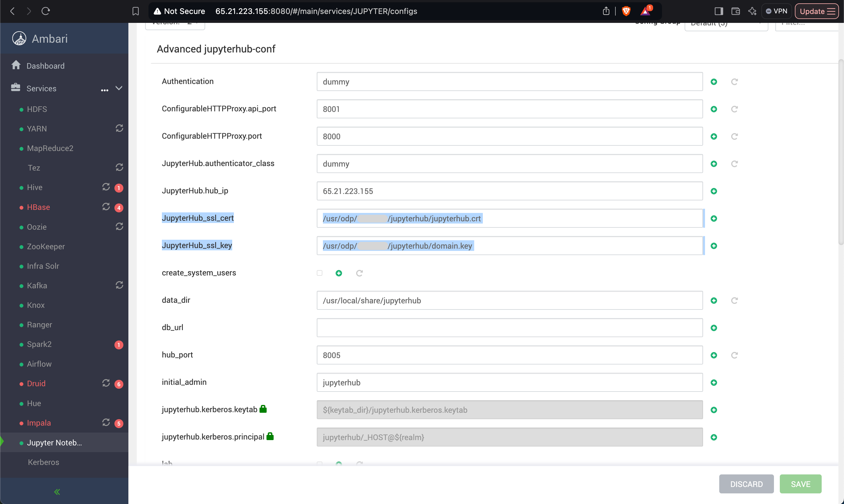Image resolution: width=844 pixels, height=504 pixels.
Task: Click lock icon beside jupyterhub.kerberos.keytab
Action: pyautogui.click(x=263, y=409)
